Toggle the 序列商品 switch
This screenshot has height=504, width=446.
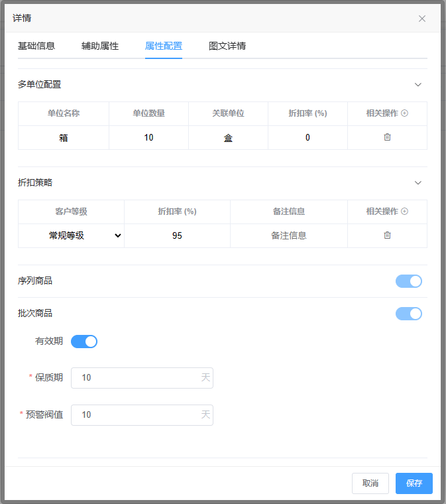tap(408, 281)
